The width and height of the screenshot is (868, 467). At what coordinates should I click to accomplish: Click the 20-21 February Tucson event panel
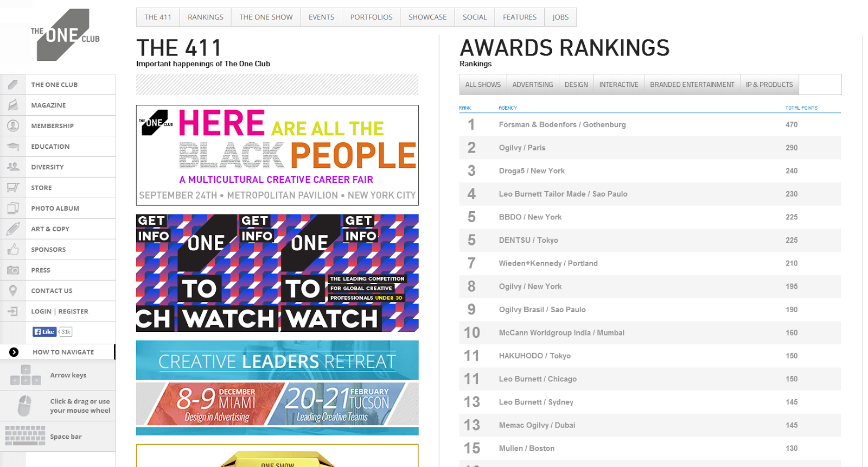coord(337,404)
